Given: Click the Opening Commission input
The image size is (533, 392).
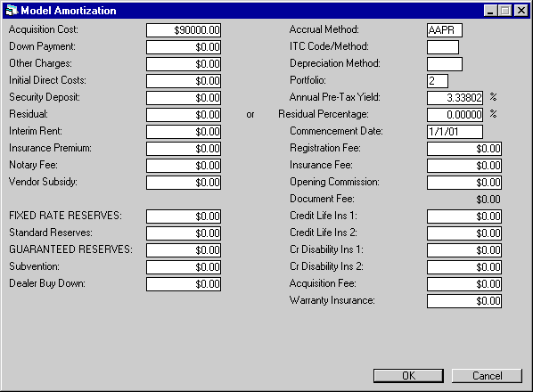Looking at the screenshot, I should 464,183.
